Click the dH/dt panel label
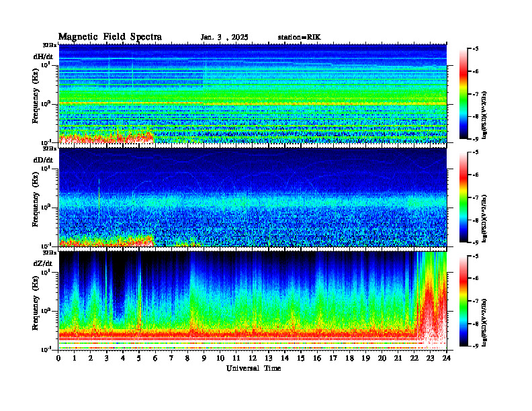Screen dimensions: 532x411 (x=43, y=56)
